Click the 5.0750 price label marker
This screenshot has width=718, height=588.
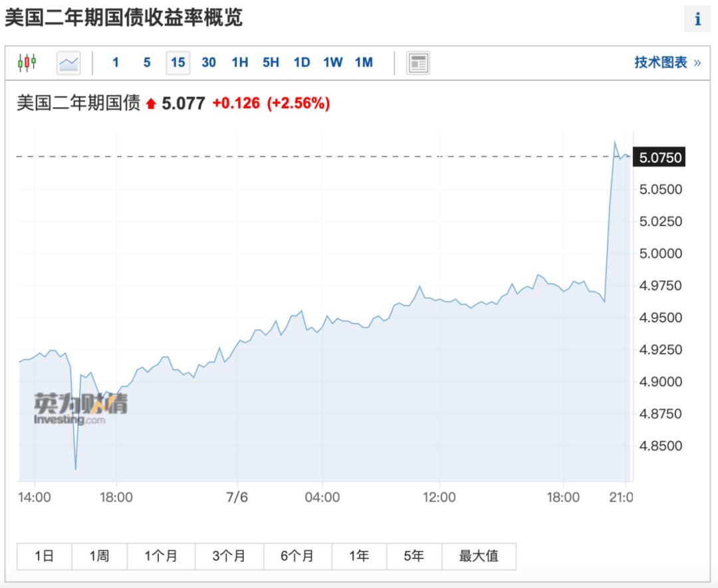[659, 157]
